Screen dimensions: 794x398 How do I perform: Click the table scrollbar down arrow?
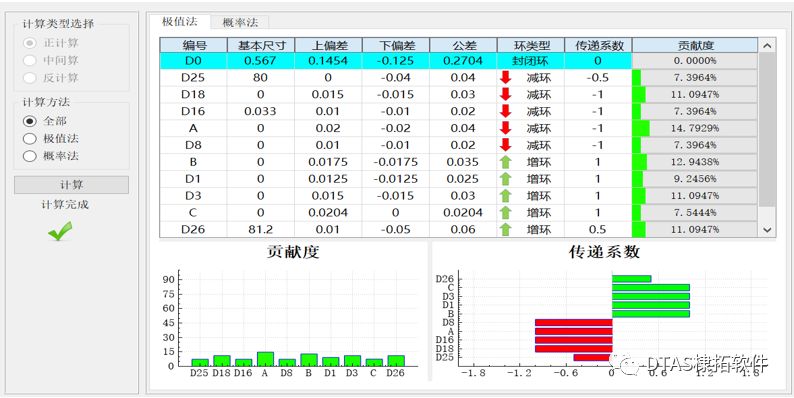coord(767,229)
